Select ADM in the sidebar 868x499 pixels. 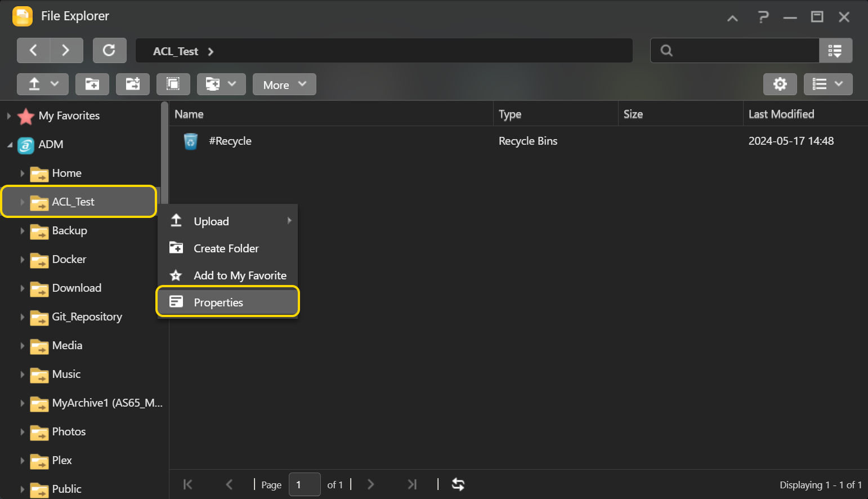tap(51, 145)
